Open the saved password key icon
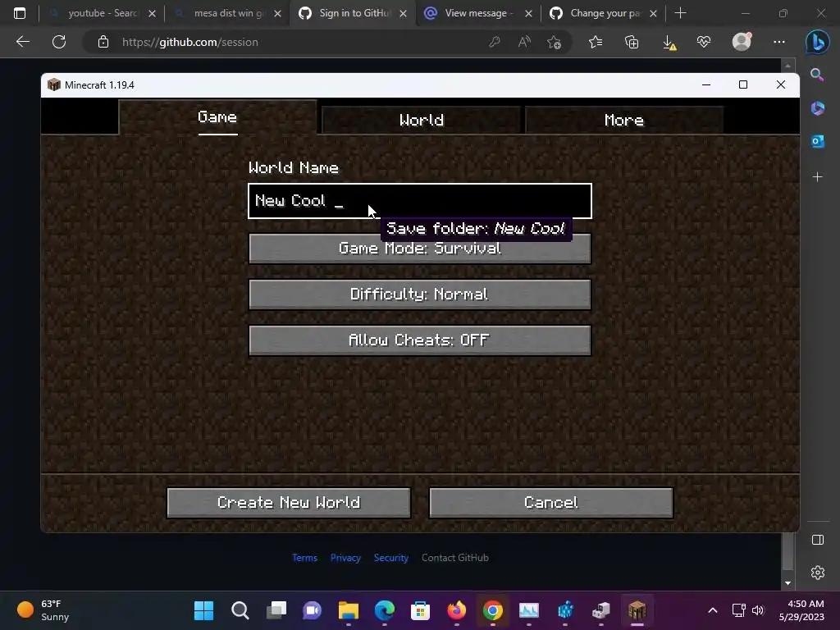 (x=495, y=42)
